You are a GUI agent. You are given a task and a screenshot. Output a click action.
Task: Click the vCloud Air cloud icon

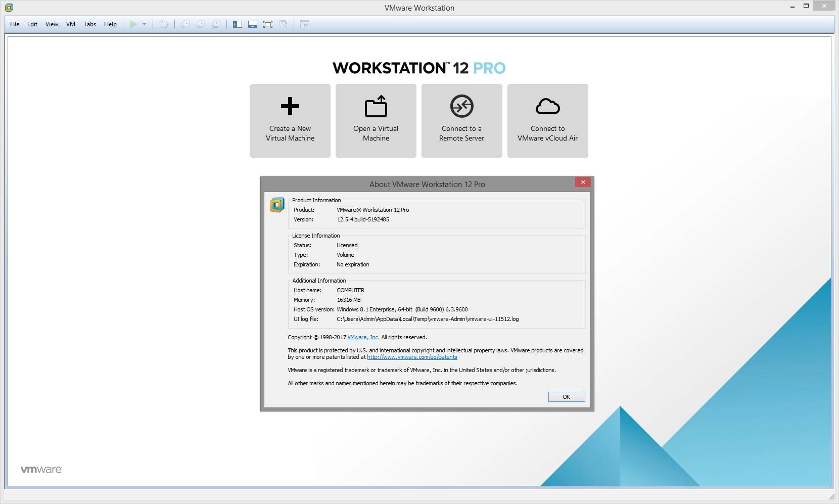tap(548, 106)
